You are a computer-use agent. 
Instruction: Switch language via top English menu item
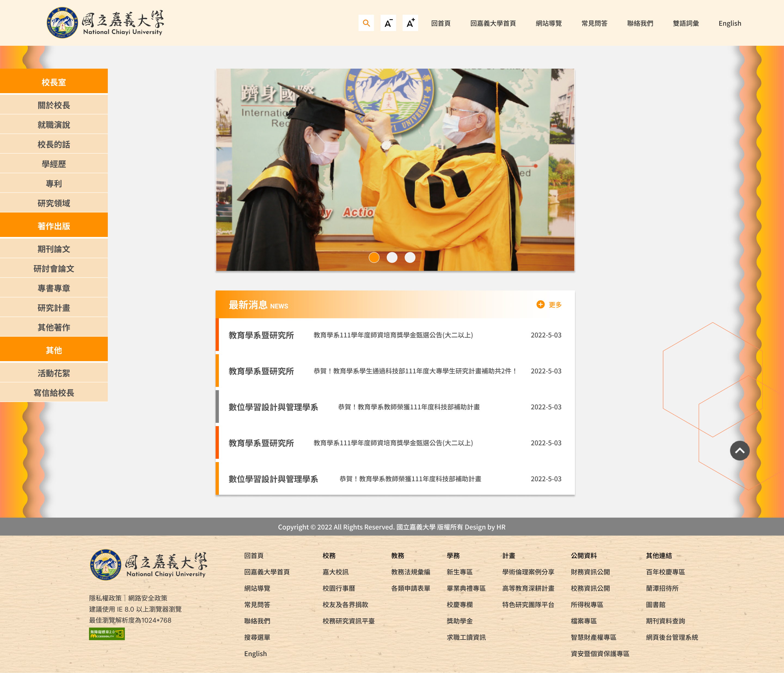click(730, 23)
